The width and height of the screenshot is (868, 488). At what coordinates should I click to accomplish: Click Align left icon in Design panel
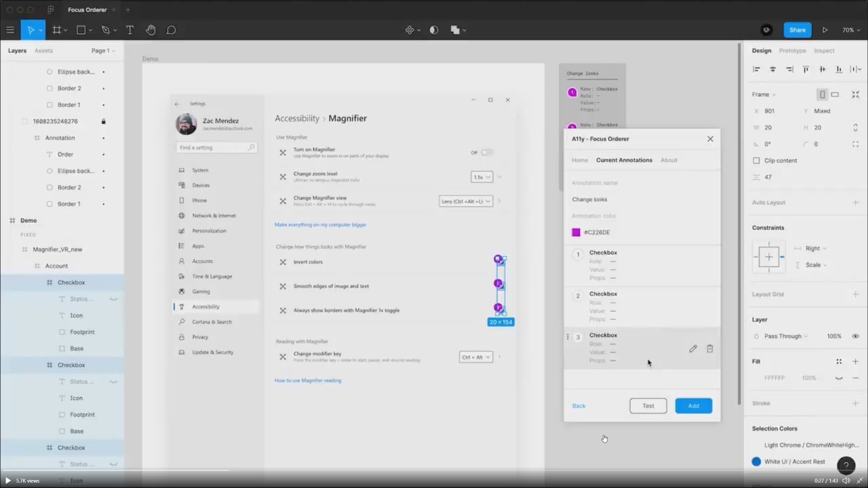pos(757,69)
